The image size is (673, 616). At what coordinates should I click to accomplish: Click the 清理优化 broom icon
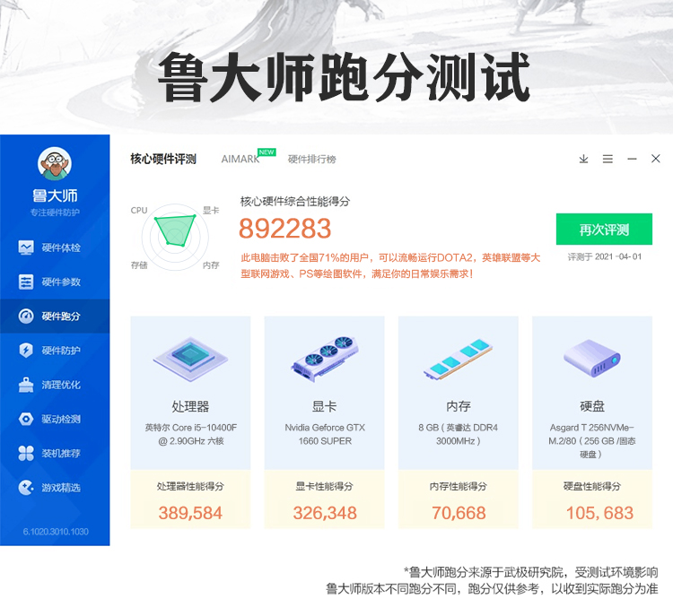pos(26,385)
